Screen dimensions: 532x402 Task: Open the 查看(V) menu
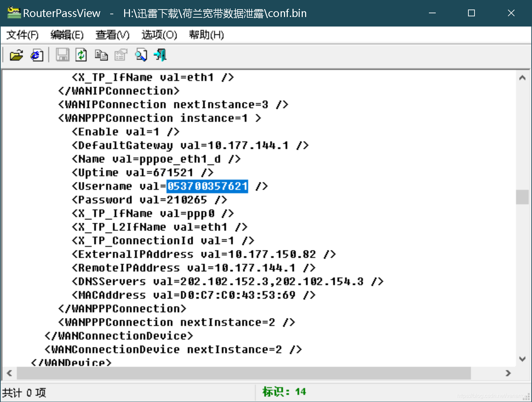pyautogui.click(x=113, y=35)
